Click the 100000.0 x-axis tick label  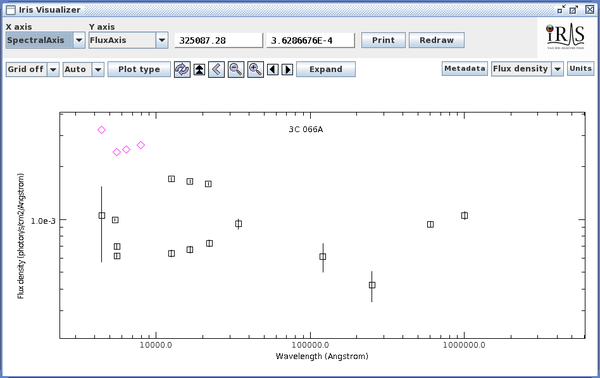pyautogui.click(x=310, y=345)
